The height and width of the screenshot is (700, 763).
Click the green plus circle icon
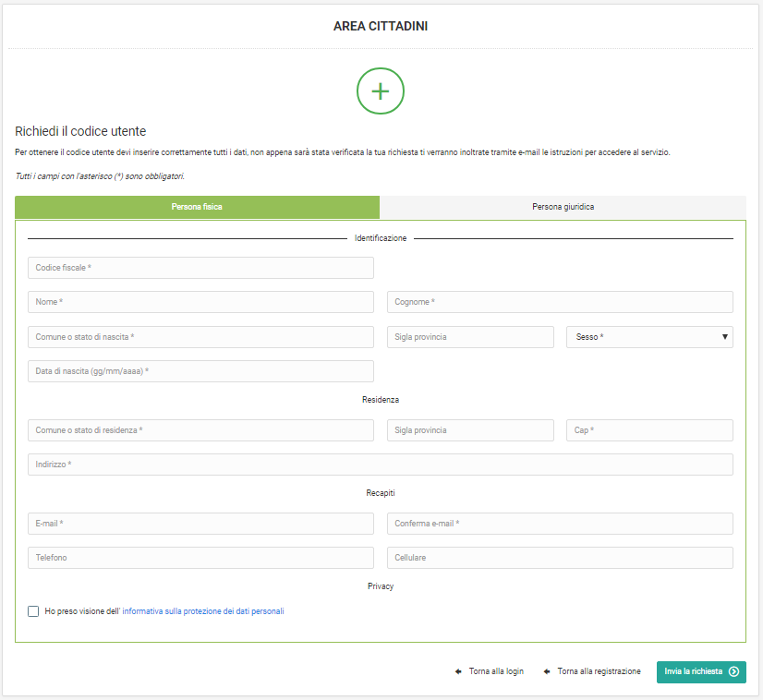coord(380,91)
